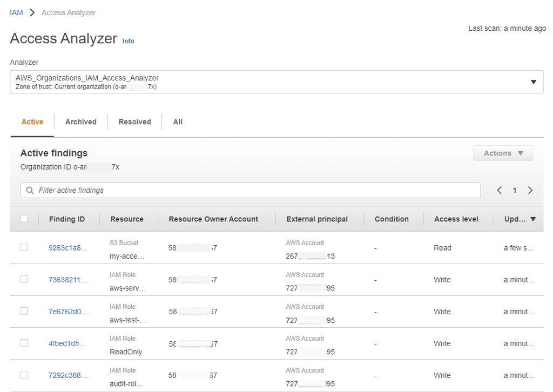The width and height of the screenshot is (553, 392).
Task: Click the aws-test-... IAM role resource
Action: coord(127,320)
